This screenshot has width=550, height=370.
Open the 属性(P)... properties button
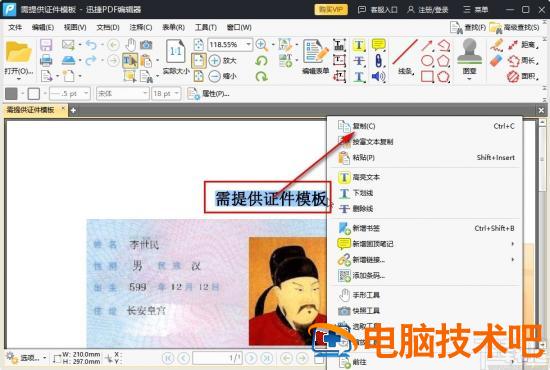point(208,94)
